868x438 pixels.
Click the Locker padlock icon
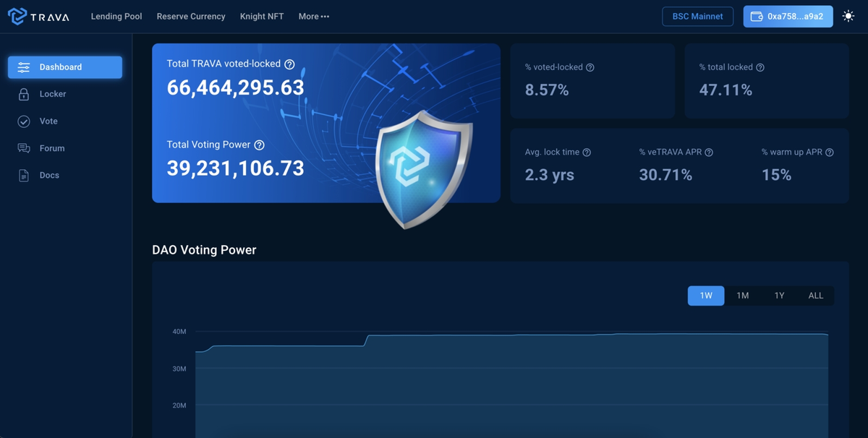click(x=24, y=94)
